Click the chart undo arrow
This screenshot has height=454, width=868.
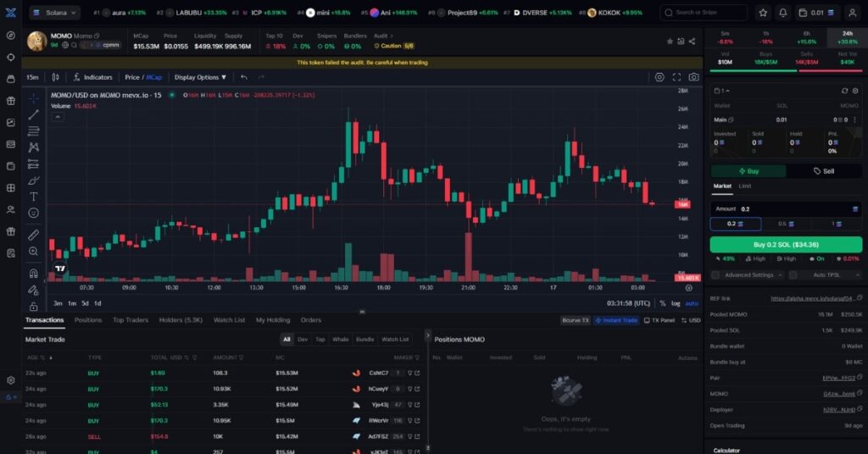pyautogui.click(x=244, y=77)
